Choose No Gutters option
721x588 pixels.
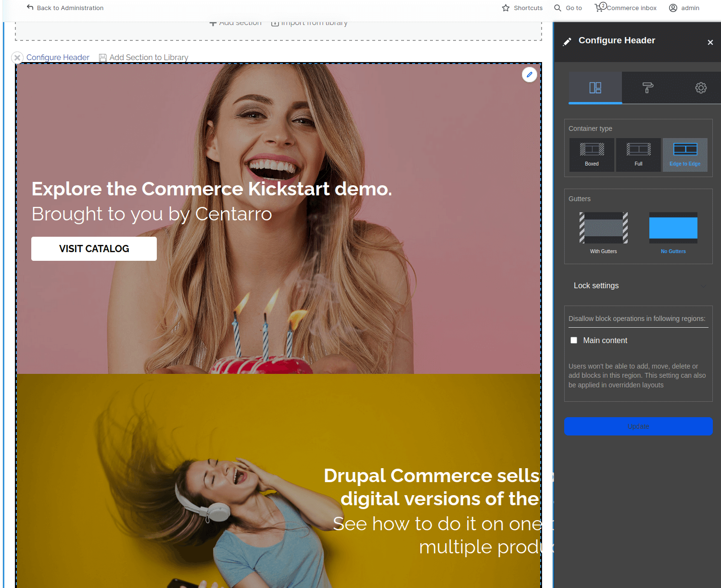(673, 233)
